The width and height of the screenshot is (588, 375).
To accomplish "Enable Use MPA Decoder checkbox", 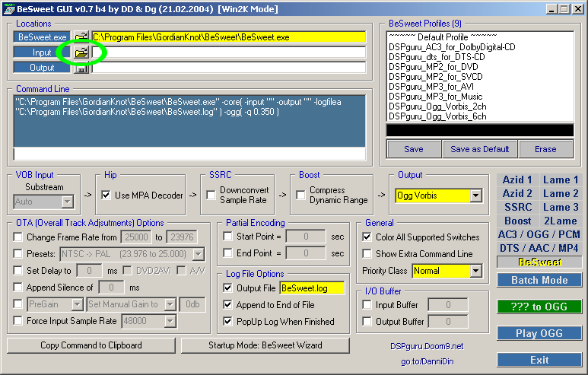I will [106, 195].
